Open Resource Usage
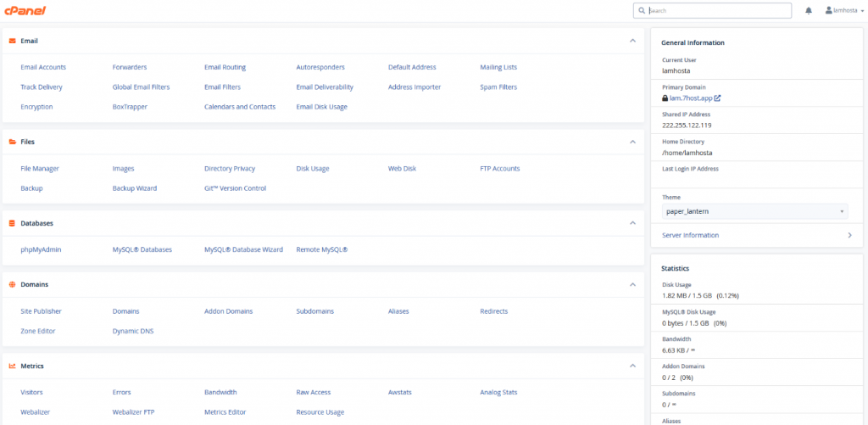The height and width of the screenshot is (425, 868). tap(320, 412)
